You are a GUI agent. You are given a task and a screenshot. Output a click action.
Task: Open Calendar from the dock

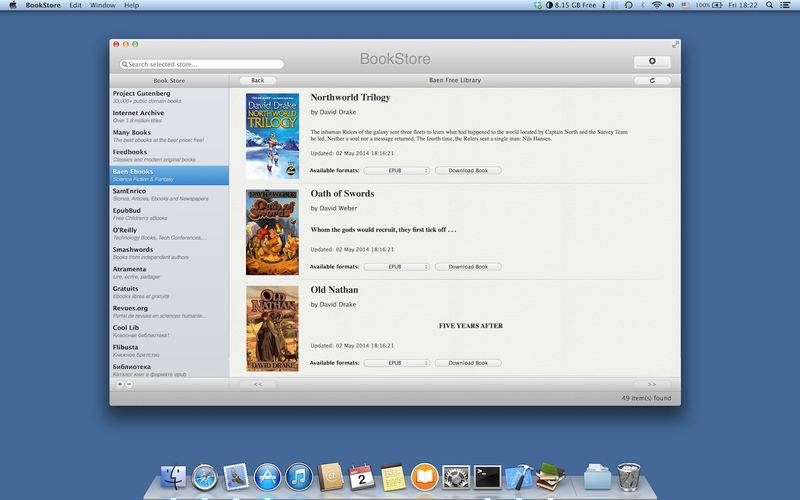point(362,478)
